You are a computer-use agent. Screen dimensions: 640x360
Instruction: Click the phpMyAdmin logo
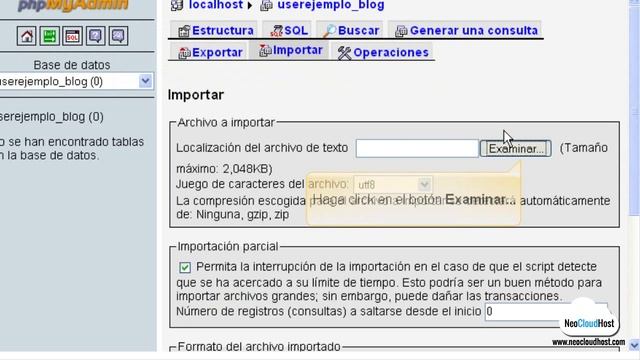click(73, 5)
